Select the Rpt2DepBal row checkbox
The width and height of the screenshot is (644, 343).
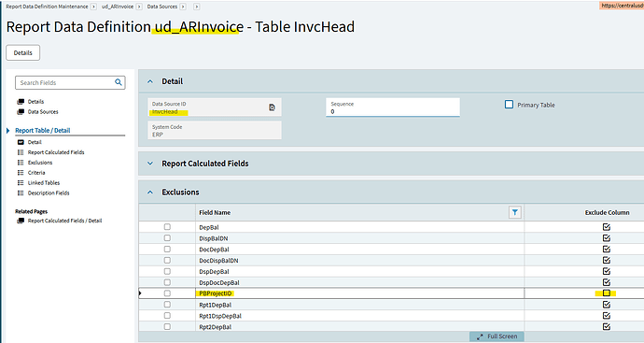pos(167,326)
